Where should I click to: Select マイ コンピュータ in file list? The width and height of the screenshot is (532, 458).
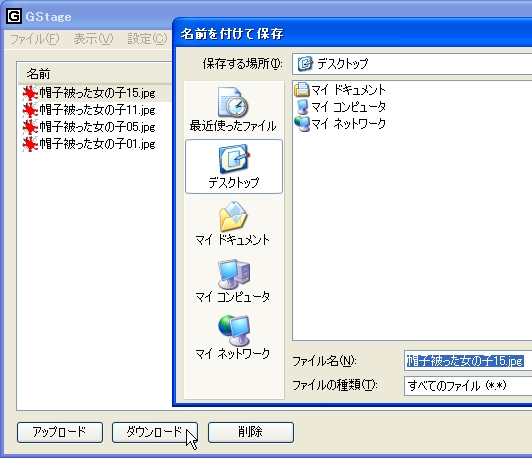[340, 107]
